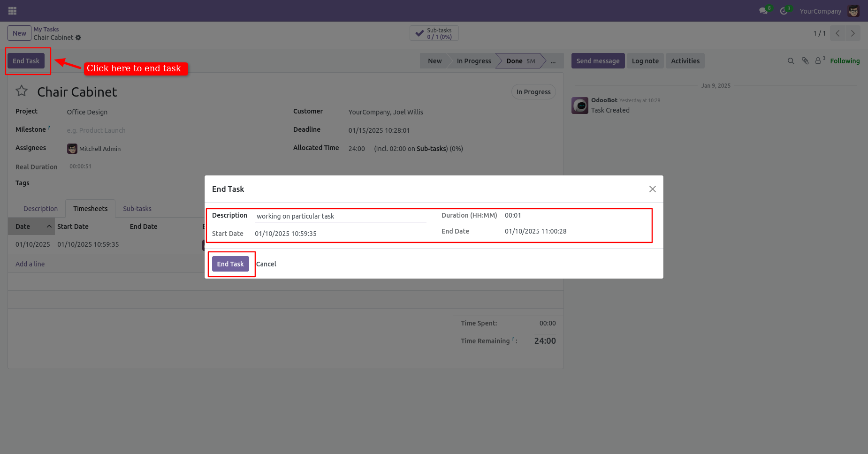Click the Sub-tasks stat button
The width and height of the screenshot is (868, 454).
tap(434, 33)
